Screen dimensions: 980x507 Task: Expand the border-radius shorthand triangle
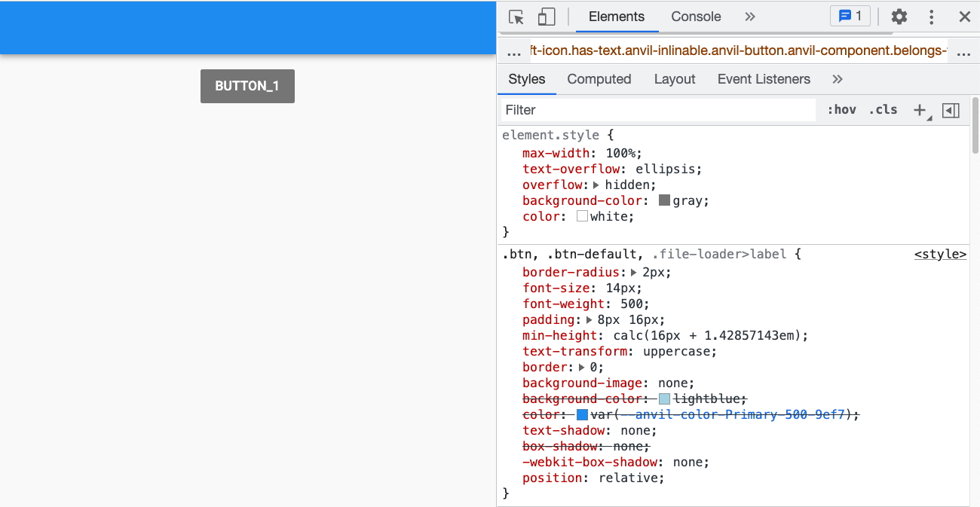pos(634,272)
